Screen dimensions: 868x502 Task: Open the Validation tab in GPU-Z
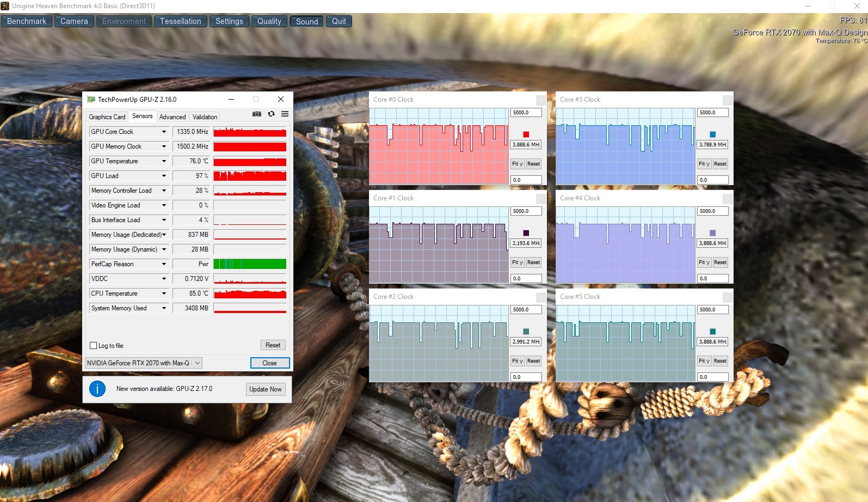[205, 117]
